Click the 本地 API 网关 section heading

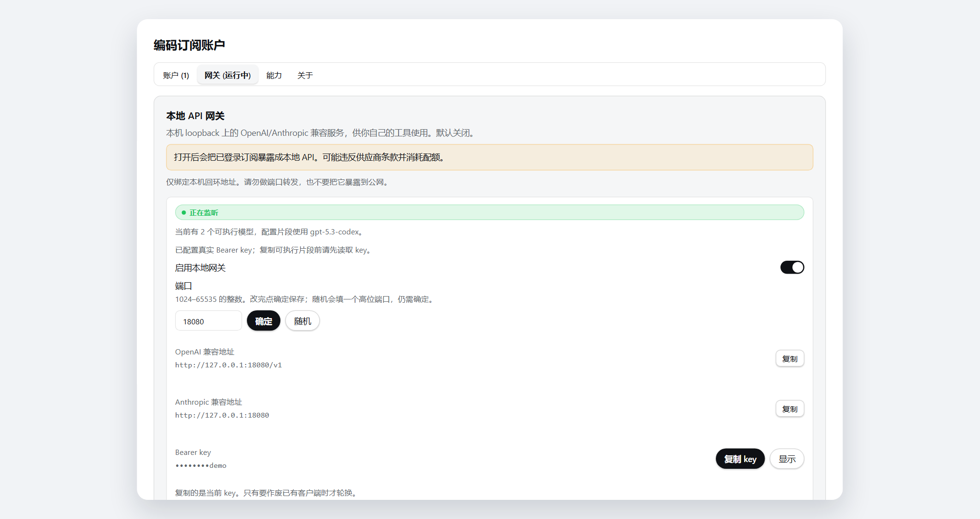pos(195,116)
